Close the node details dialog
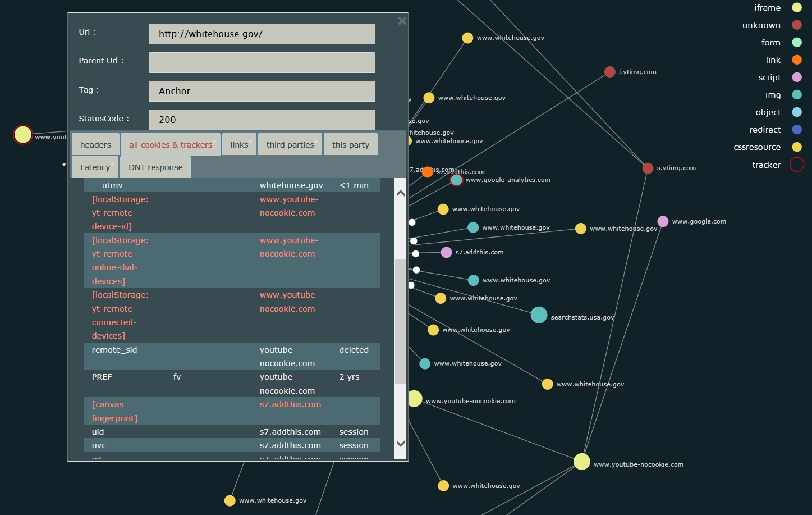 click(402, 21)
